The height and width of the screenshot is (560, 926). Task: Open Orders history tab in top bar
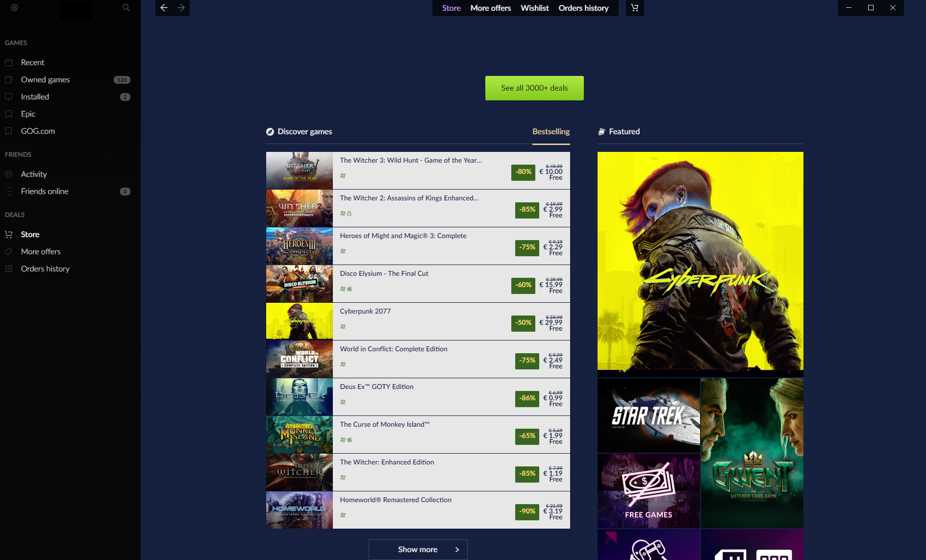(x=583, y=8)
